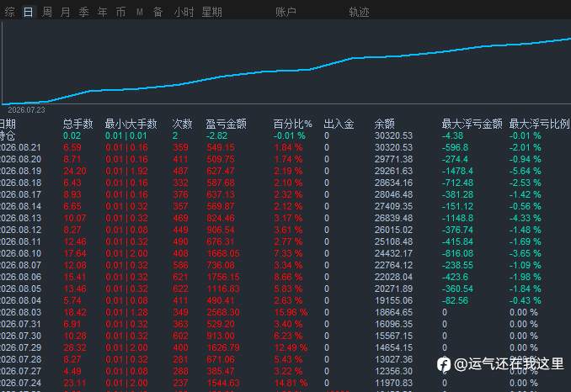Screen dimensions: 571x392
Task: Open the 周 weekly tab
Action: point(46,12)
